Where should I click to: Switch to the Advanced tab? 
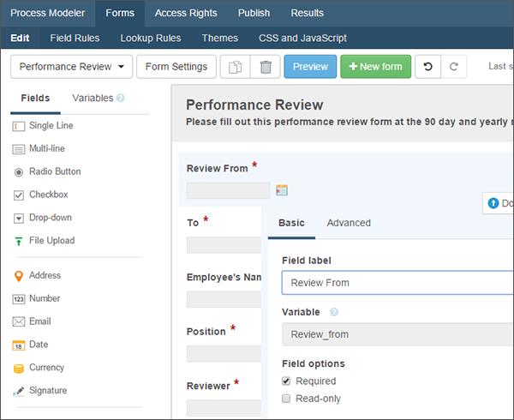click(349, 223)
